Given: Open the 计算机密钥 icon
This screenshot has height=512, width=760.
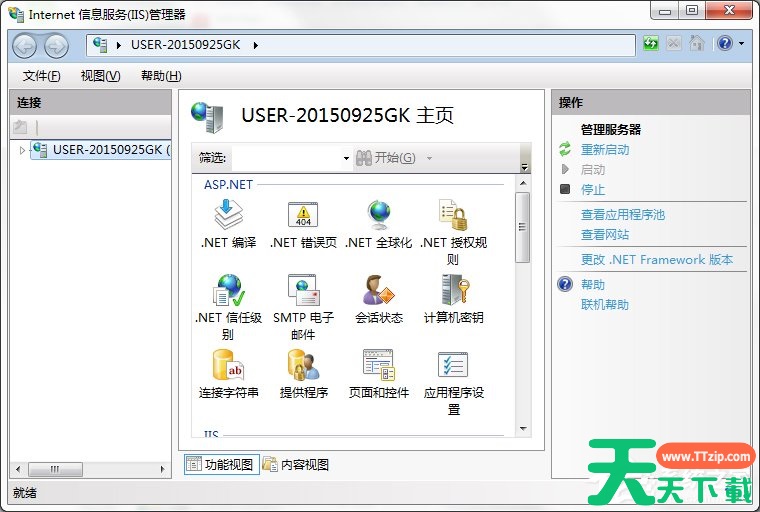Looking at the screenshot, I should (x=453, y=291).
